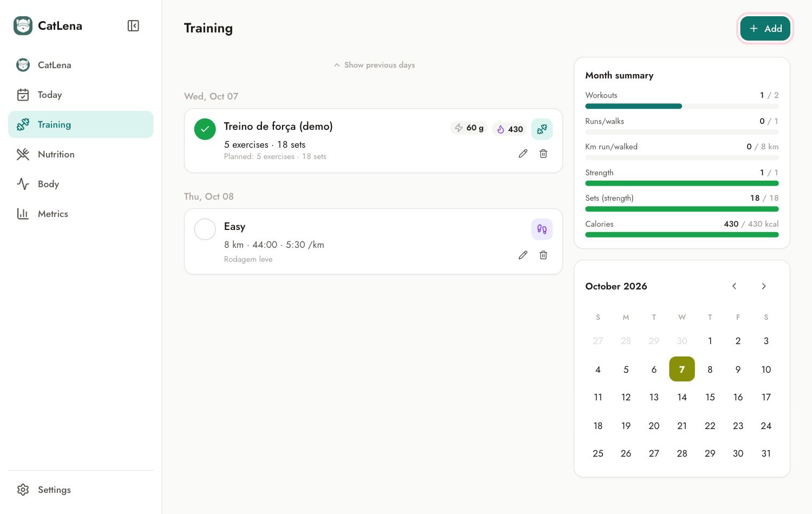
Task: Click the CatLena logo at top
Action: coord(23,25)
